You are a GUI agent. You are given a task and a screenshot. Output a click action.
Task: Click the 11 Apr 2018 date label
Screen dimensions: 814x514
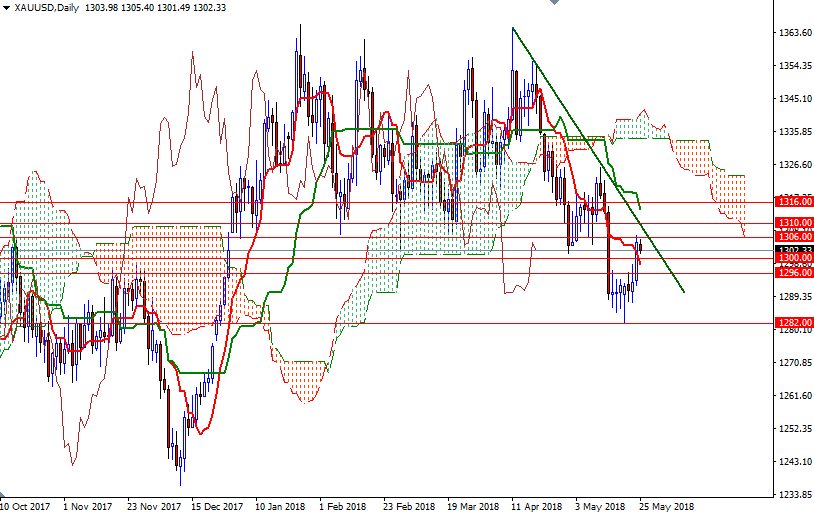(536, 507)
